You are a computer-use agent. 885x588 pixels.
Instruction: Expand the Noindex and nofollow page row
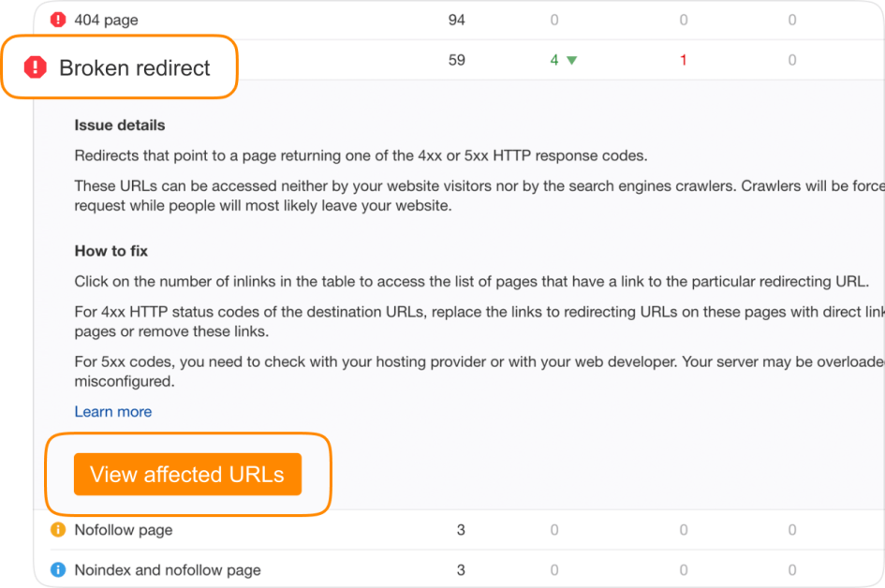(167, 569)
